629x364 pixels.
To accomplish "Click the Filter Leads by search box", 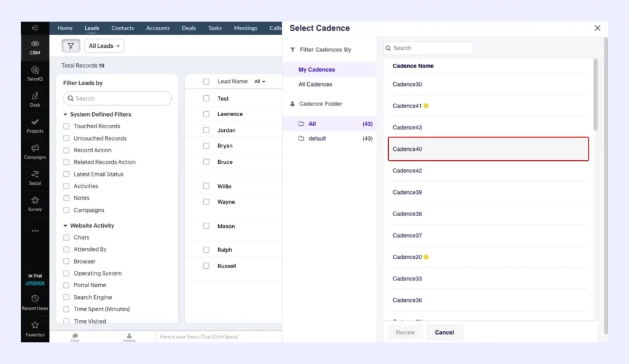I will pyautogui.click(x=117, y=98).
